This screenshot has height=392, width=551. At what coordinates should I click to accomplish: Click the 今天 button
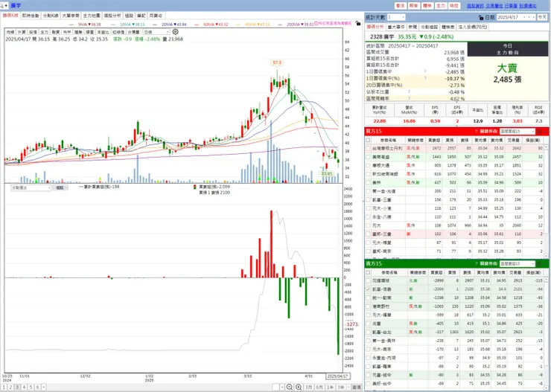click(541, 17)
